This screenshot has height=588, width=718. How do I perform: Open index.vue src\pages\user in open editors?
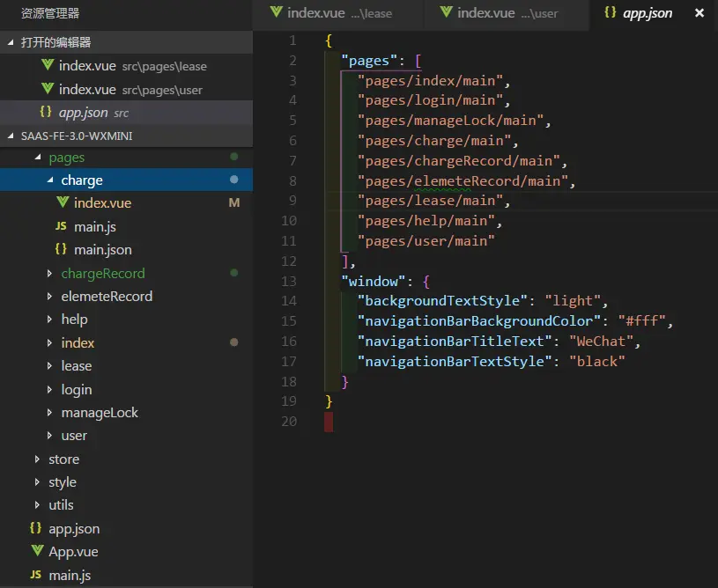pyautogui.click(x=126, y=89)
